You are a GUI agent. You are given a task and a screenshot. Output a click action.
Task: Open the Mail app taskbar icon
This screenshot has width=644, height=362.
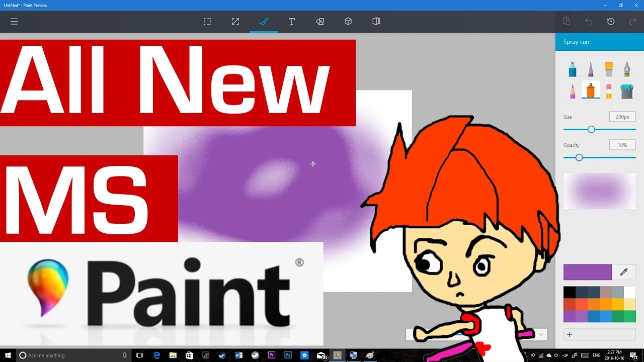coord(321,355)
